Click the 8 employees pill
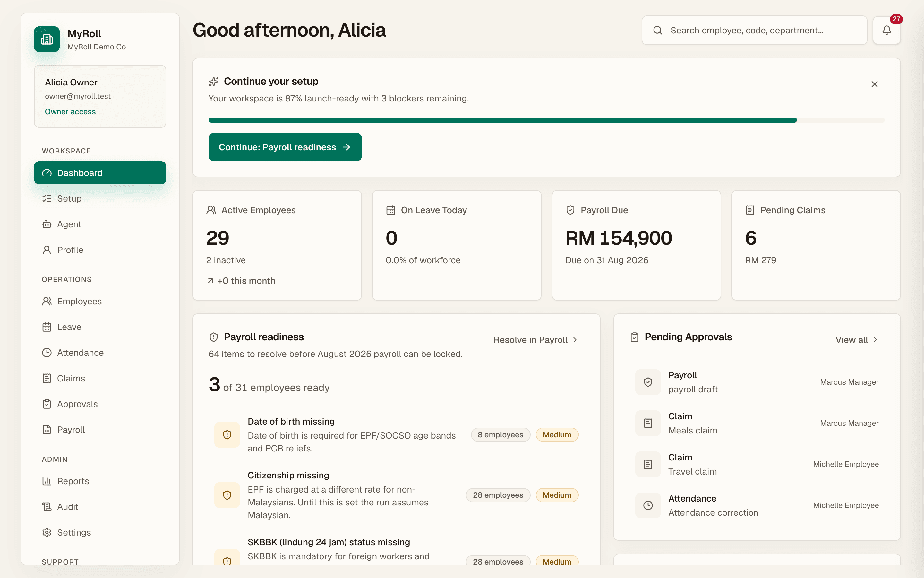 (x=501, y=435)
